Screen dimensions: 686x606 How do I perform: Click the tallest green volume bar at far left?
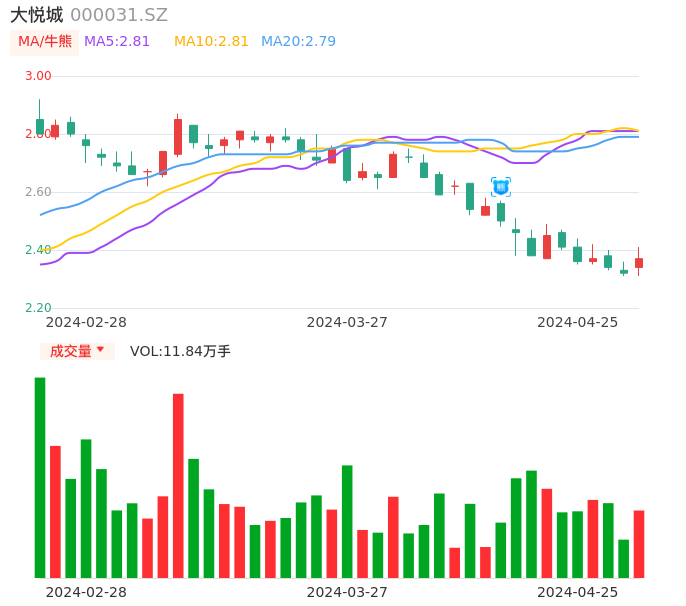tap(40, 477)
